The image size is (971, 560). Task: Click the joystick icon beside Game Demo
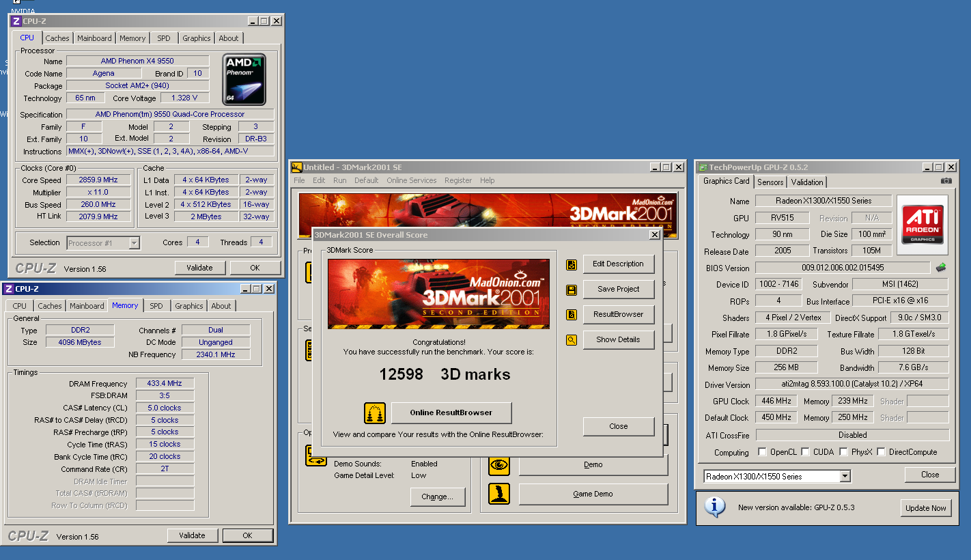point(499,494)
